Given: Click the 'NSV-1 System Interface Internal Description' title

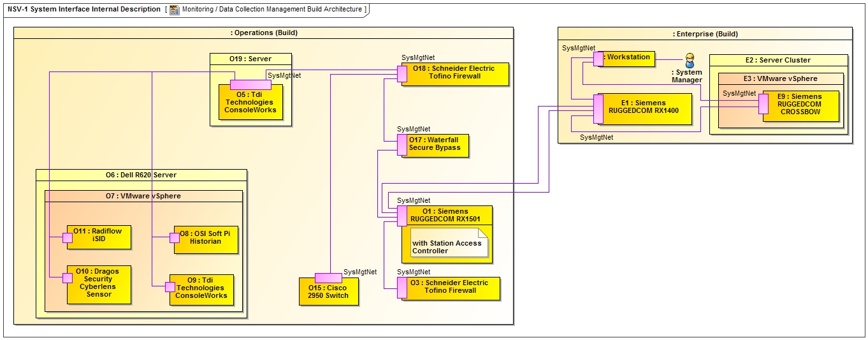Looking at the screenshot, I should point(84,9).
